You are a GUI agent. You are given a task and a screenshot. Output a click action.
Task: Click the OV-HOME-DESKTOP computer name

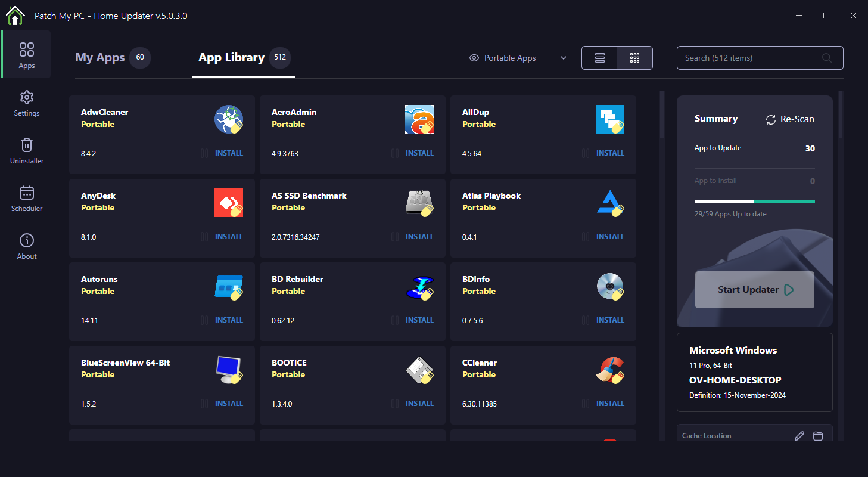[735, 380]
